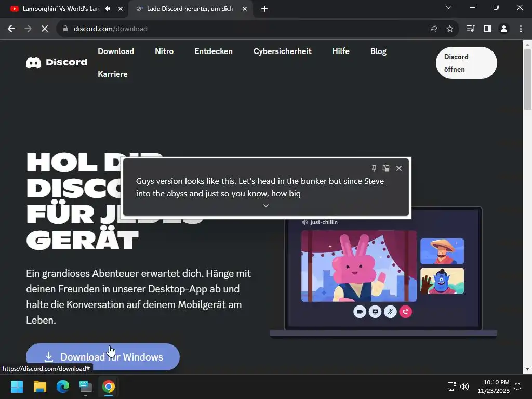
Task: Bookmark this tab with star icon
Action: point(450,29)
